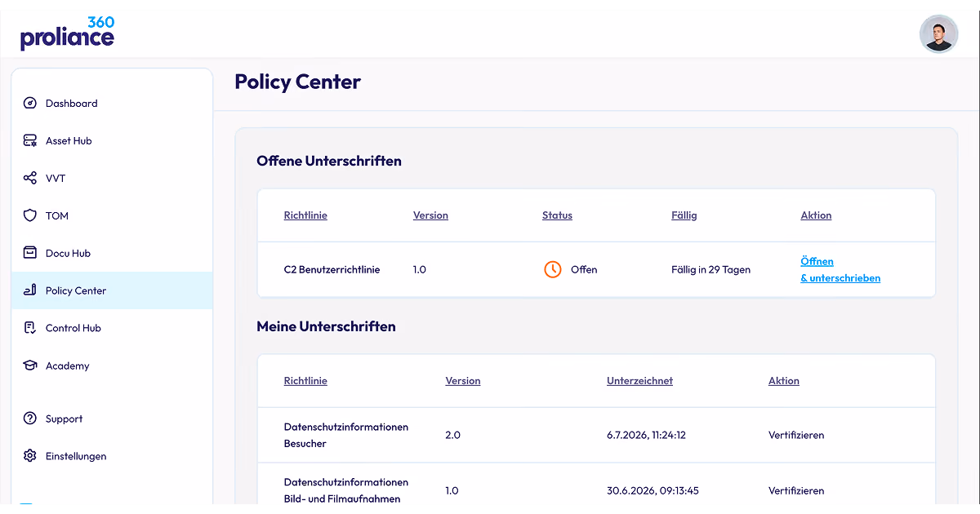Click the Einstellungen gear icon
The height and width of the screenshot is (514, 980).
(x=30, y=456)
